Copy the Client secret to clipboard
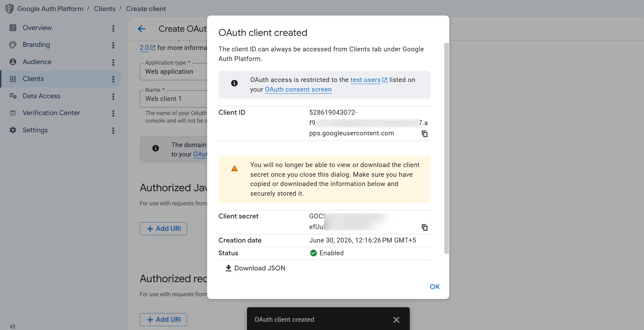 [x=425, y=227]
